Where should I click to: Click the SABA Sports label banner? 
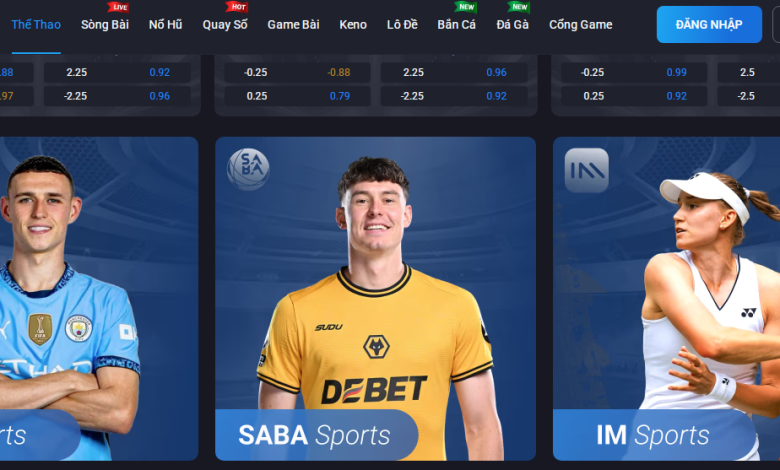click(x=316, y=435)
